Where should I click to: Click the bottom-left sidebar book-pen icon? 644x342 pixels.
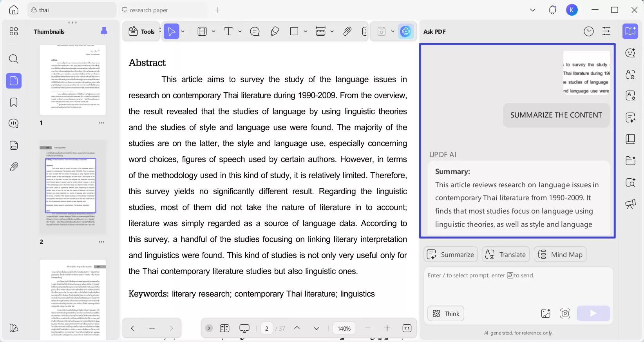click(14, 328)
